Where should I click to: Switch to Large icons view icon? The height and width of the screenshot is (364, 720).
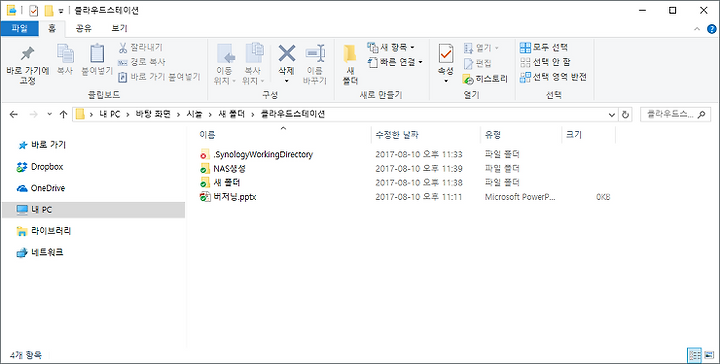[709, 355]
